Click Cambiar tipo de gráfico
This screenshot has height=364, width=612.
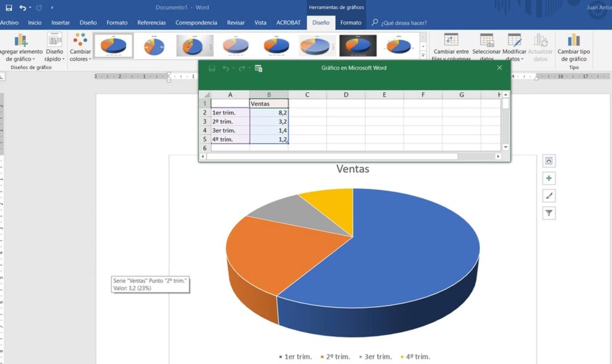coord(574,48)
